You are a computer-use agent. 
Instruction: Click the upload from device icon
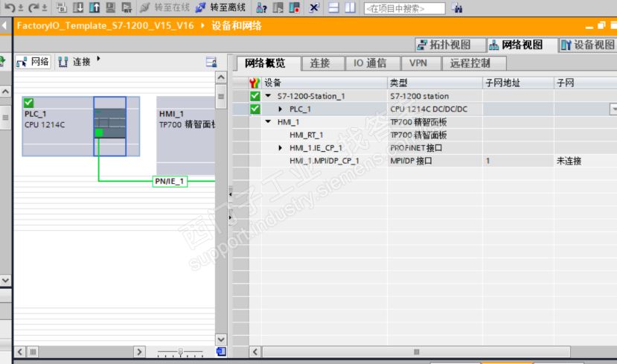coord(95,7)
